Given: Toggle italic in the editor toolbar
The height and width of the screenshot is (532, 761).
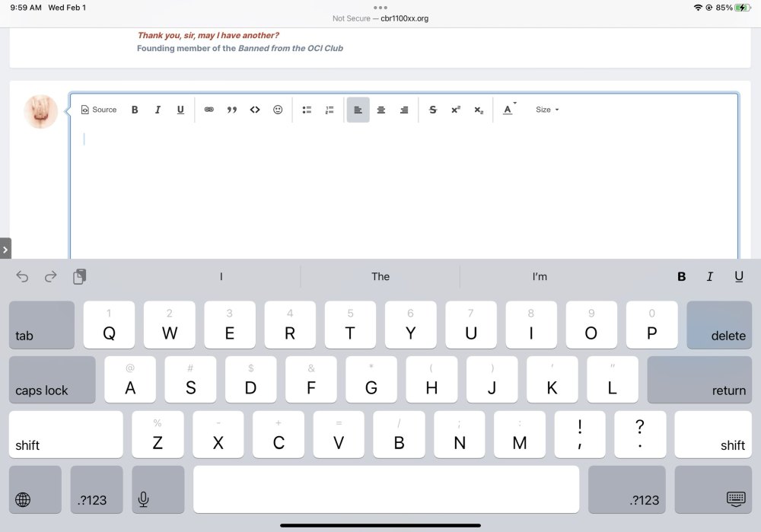Looking at the screenshot, I should pos(158,110).
